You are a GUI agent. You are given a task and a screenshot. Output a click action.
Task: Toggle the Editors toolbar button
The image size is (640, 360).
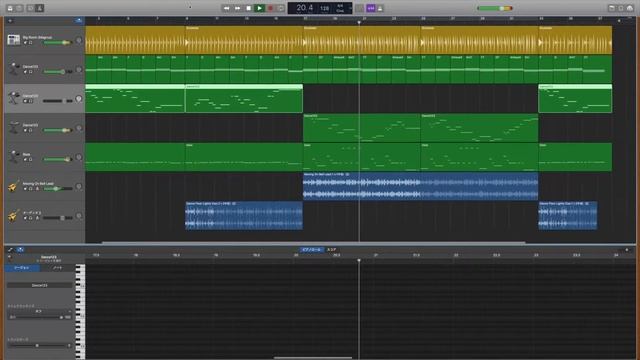click(x=40, y=8)
